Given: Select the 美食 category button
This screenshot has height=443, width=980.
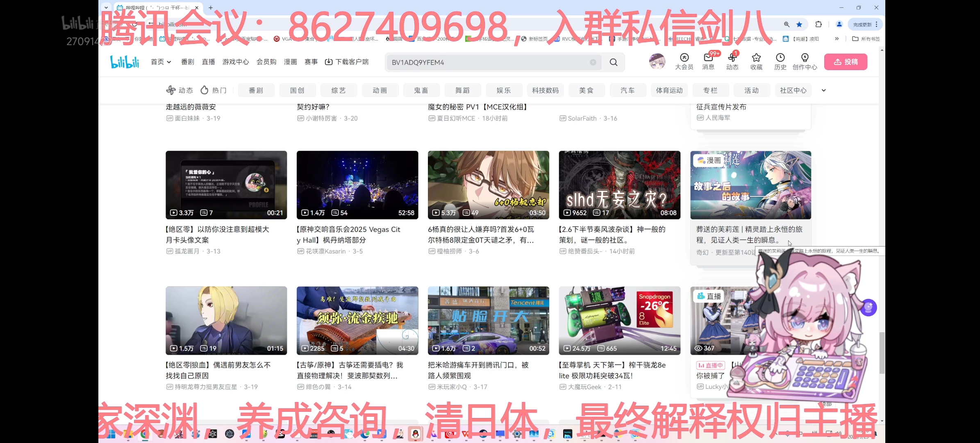Looking at the screenshot, I should (587, 90).
